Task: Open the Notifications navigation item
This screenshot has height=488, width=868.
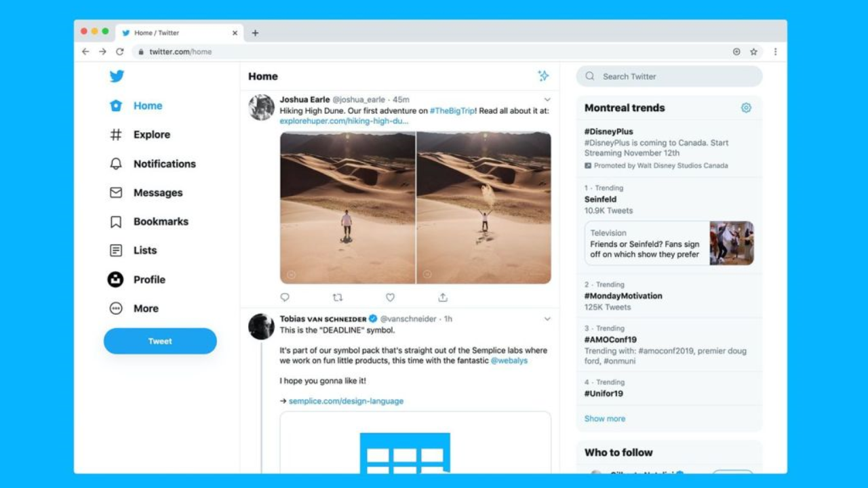Action: pyautogui.click(x=153, y=164)
